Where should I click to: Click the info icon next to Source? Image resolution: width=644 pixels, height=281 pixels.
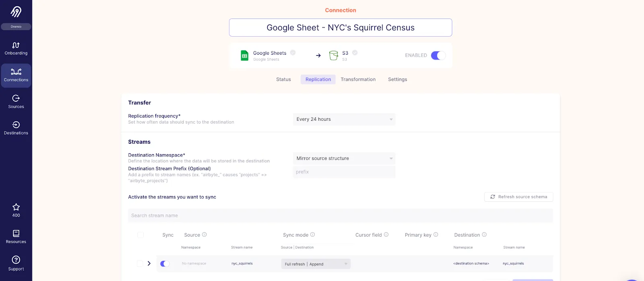click(x=204, y=235)
